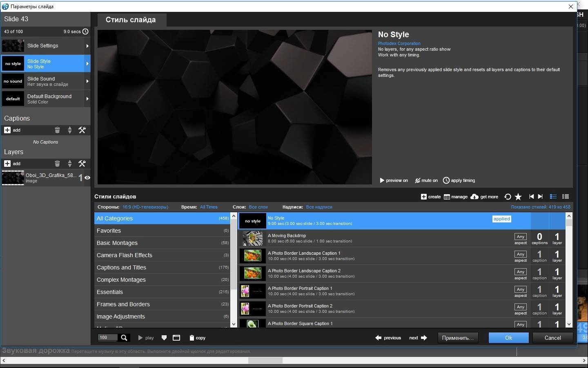
Task: Refresh the slide styles list
Action: [508, 197]
